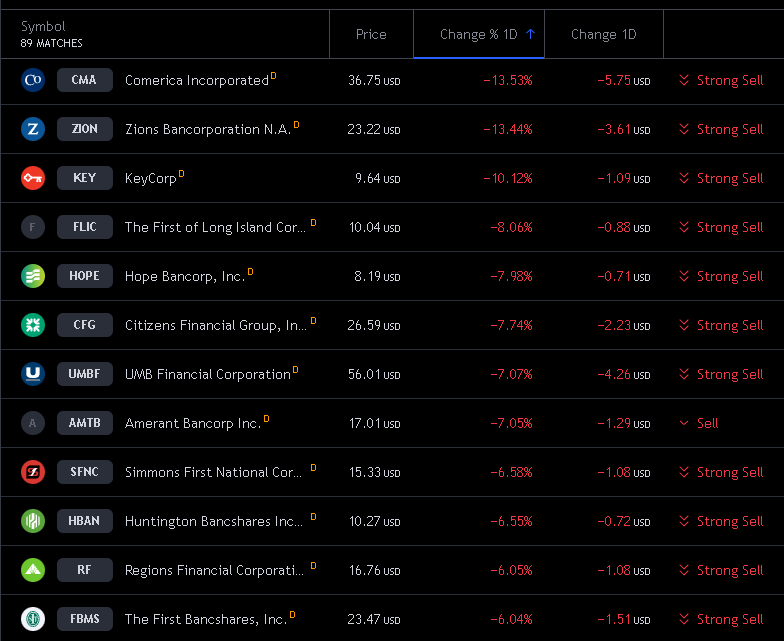Click the 23.22 USD price cell
Screen dimensions: 784x641
[374, 130]
